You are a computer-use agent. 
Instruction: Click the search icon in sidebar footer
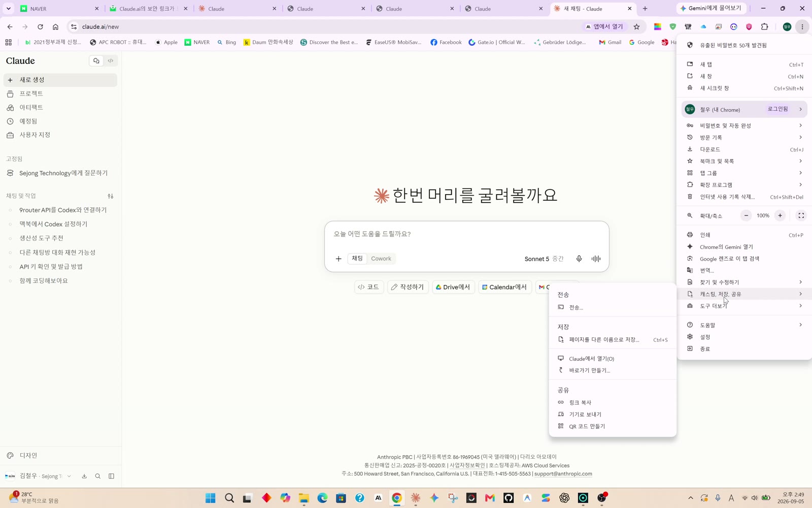[98, 477]
